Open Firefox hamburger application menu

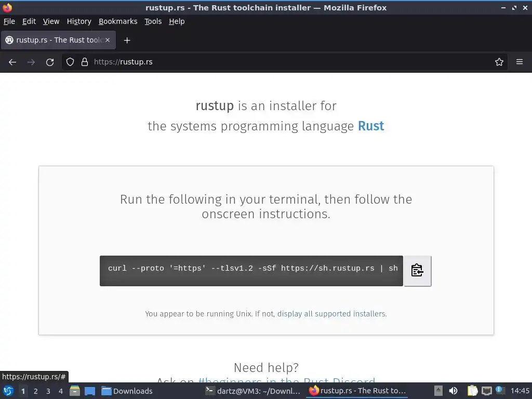(519, 62)
